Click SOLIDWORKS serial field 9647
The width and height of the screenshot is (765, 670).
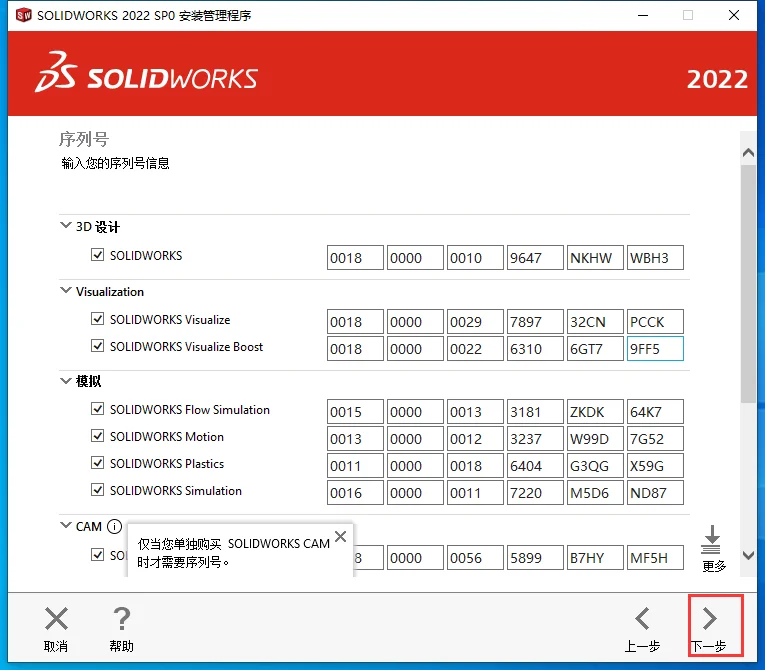[x=535, y=258]
